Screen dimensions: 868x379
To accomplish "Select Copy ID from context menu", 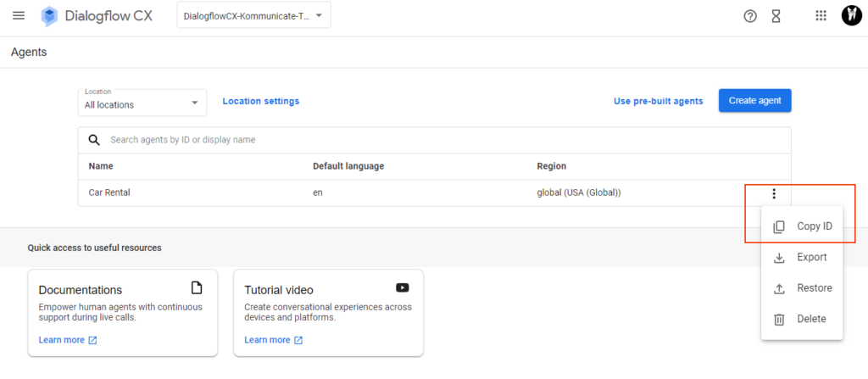I will click(802, 226).
